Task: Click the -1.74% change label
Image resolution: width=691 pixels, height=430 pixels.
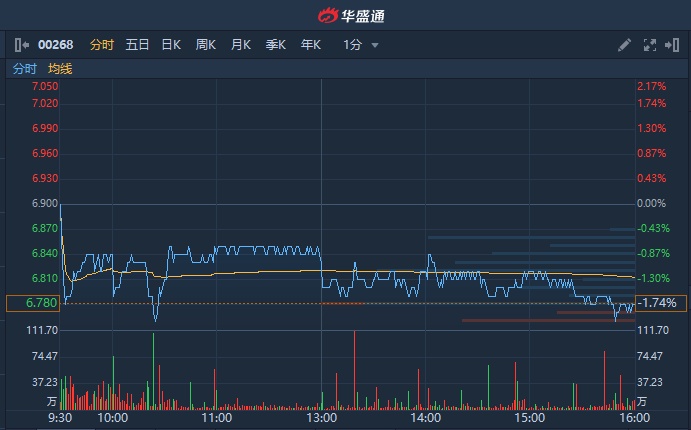Action: [658, 303]
